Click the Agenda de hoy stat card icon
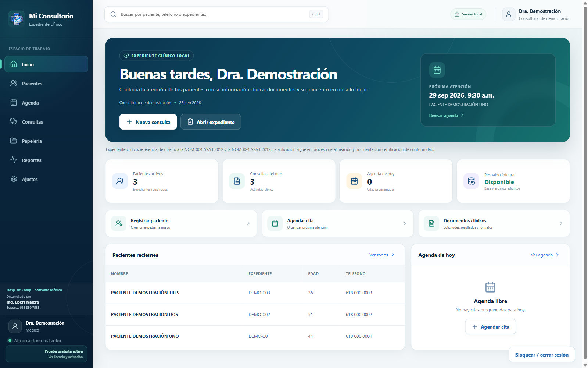Screen dimensions: 588x368 pos(354,181)
